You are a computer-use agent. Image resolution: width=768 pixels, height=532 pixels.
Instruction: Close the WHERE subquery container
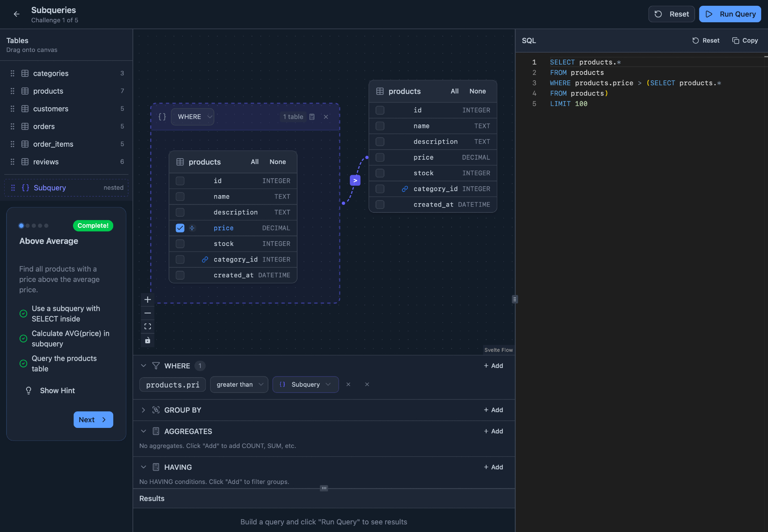click(326, 117)
